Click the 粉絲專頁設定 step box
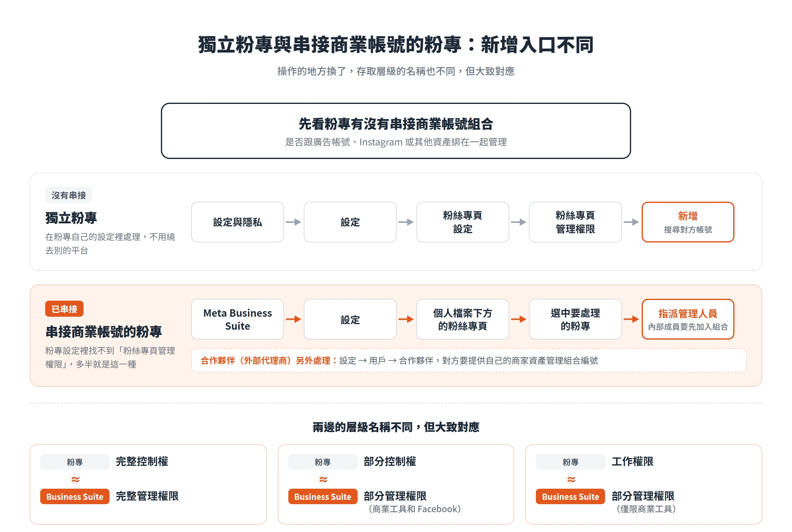Image resolution: width=792 pixels, height=532 pixels. click(463, 222)
